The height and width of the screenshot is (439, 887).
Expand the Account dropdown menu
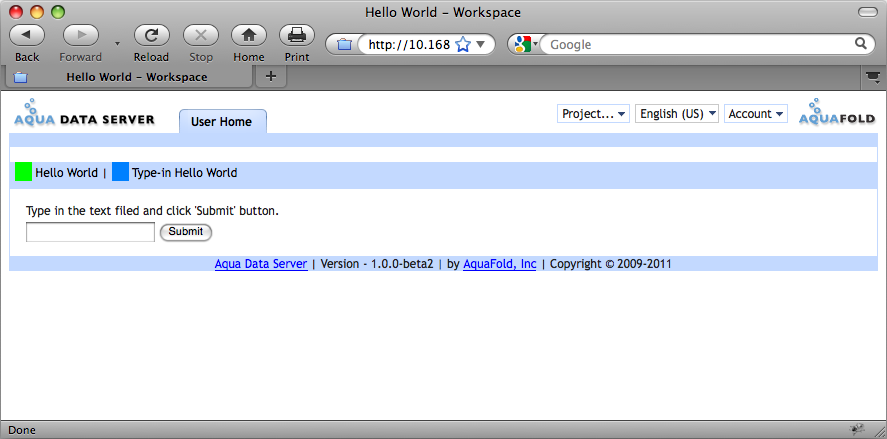pos(755,114)
